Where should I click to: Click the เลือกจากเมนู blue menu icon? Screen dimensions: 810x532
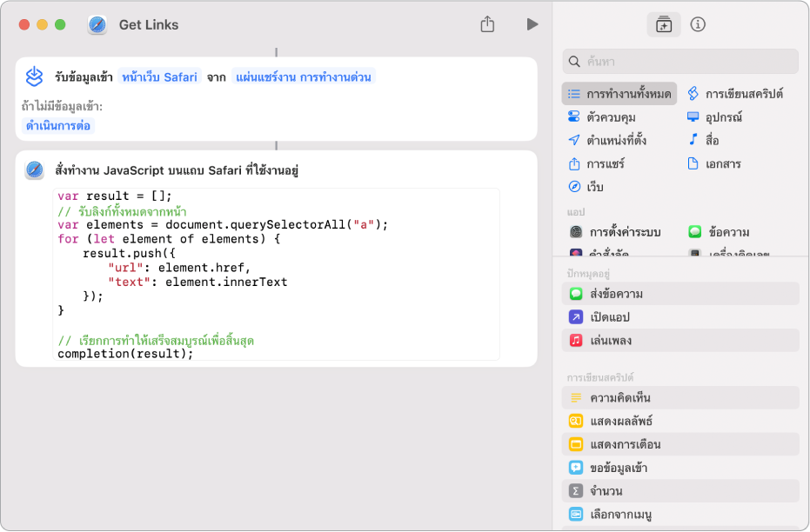576,515
